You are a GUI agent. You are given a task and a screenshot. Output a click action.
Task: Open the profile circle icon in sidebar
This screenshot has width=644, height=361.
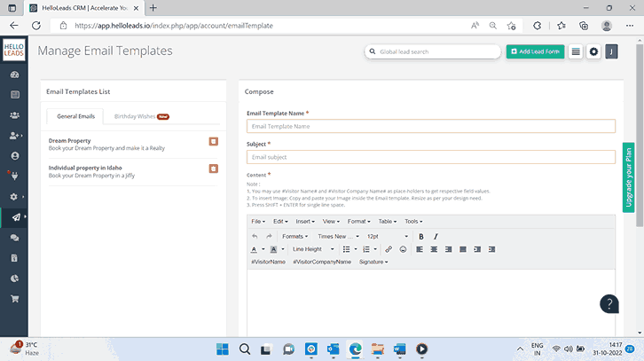pyautogui.click(x=15, y=156)
